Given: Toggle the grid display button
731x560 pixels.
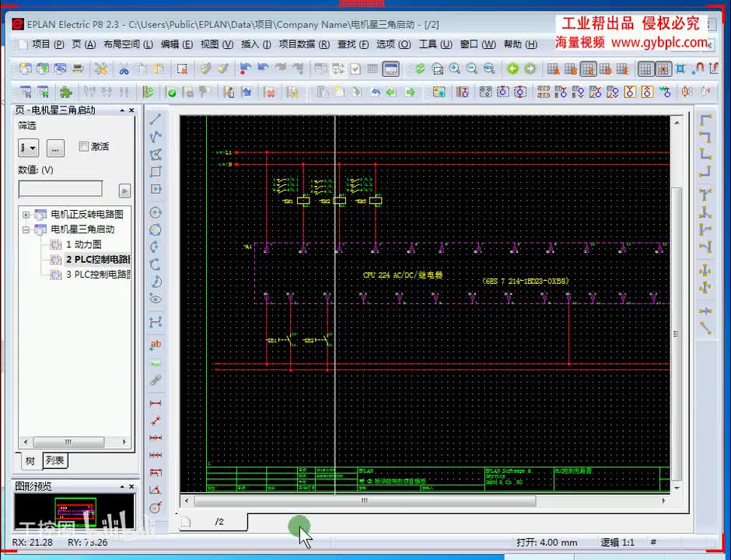Looking at the screenshot, I should (645, 69).
